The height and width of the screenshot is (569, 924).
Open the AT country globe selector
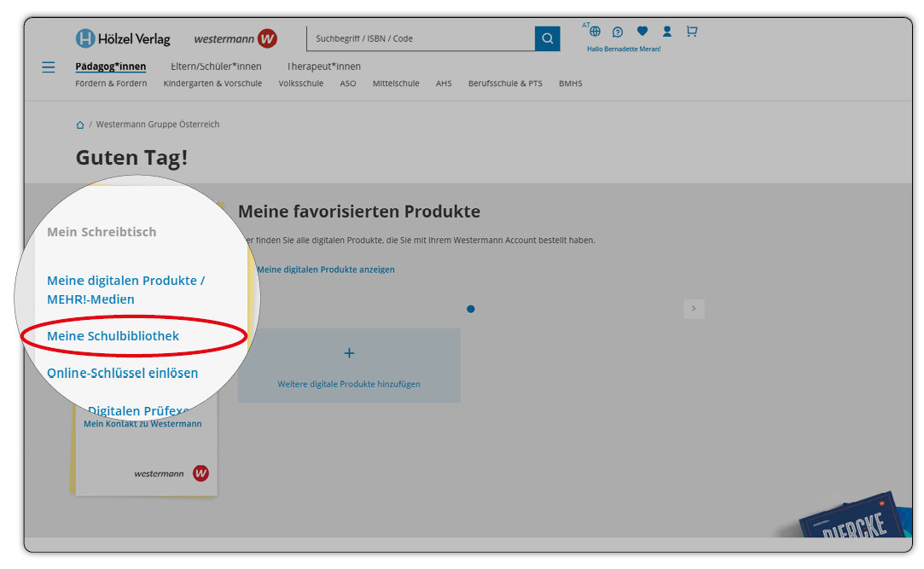click(x=595, y=32)
